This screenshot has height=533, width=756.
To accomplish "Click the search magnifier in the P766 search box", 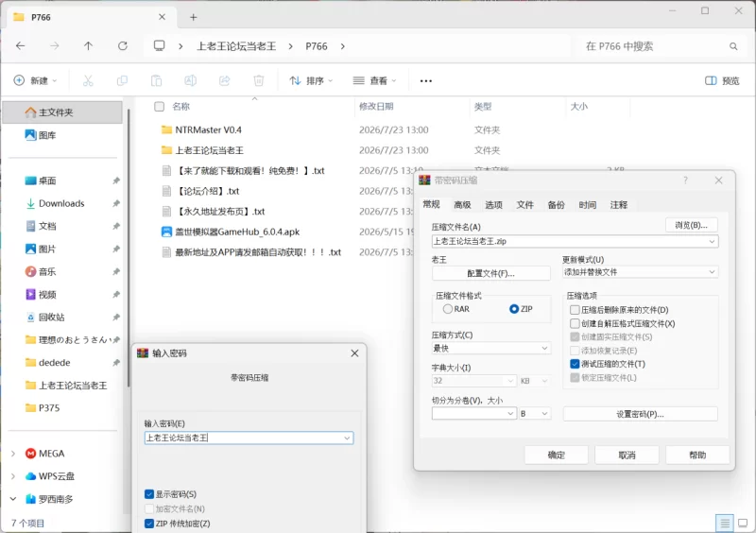I will tap(733, 46).
